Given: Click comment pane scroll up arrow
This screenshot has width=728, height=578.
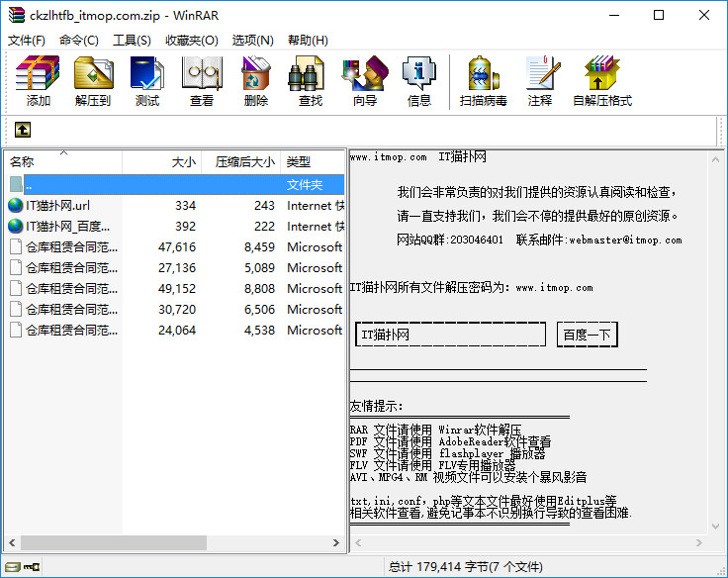Looking at the screenshot, I should 715,159.
